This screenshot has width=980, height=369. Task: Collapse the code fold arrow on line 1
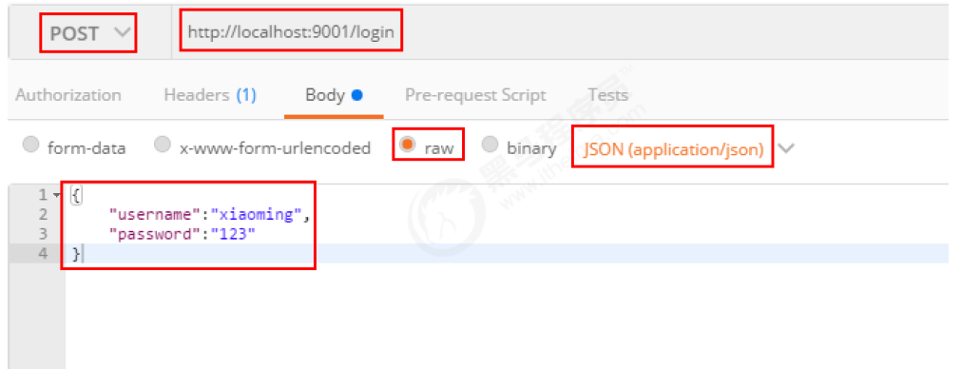[57, 196]
